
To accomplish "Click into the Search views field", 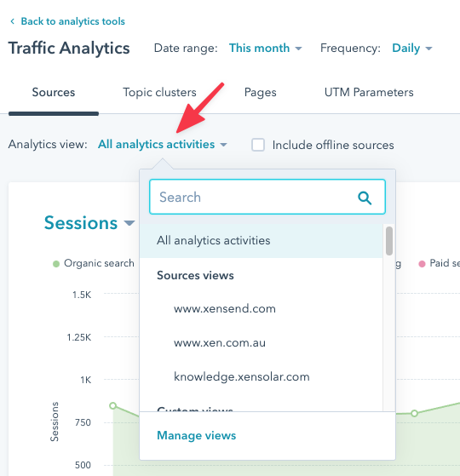I will pos(267,197).
